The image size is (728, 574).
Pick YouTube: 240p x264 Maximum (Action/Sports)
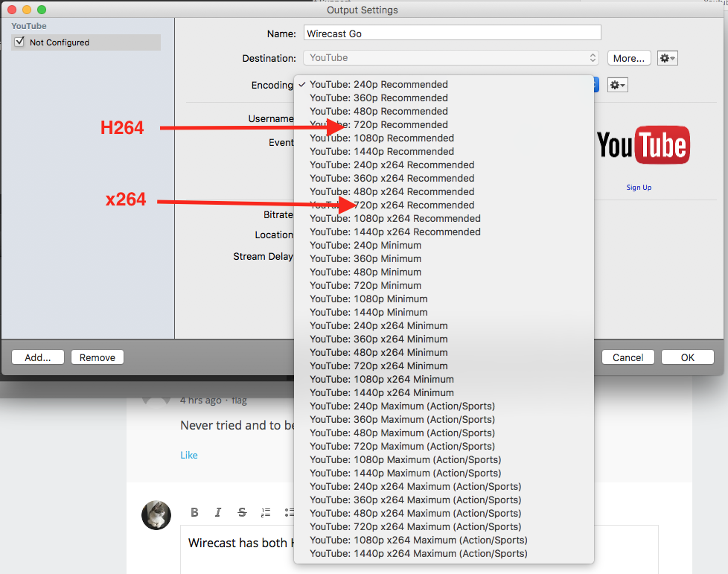[x=444, y=487]
